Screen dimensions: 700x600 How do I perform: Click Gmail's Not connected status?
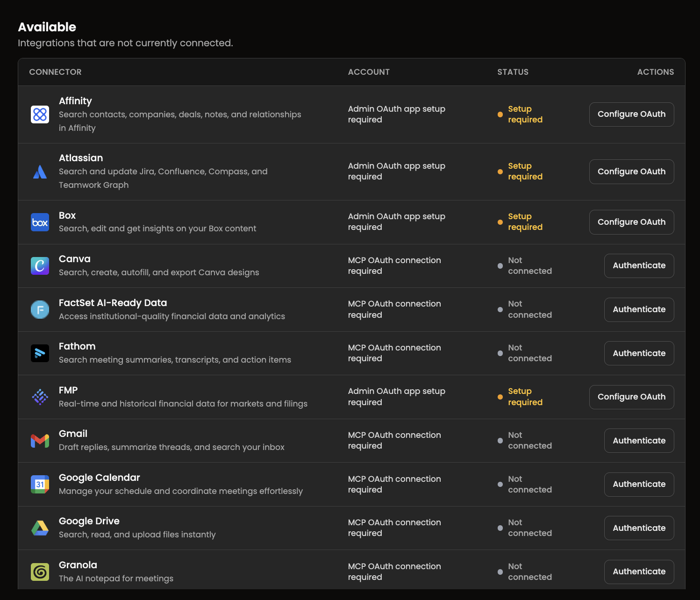coord(525,441)
